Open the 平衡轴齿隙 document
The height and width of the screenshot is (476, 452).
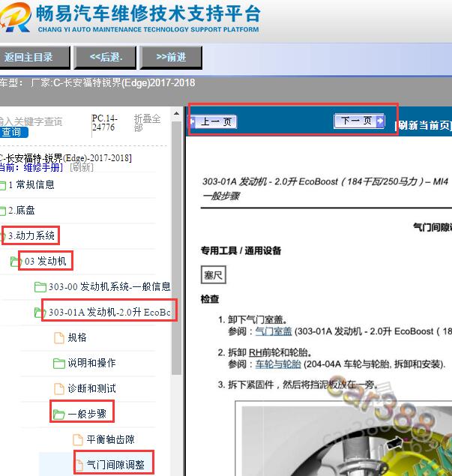tap(110, 439)
